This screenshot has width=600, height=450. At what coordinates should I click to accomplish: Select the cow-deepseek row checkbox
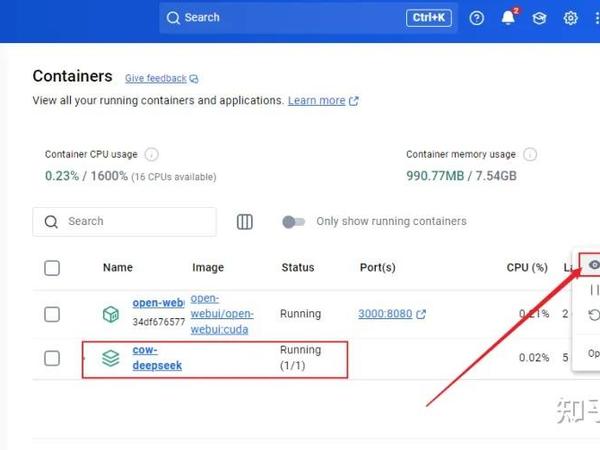[52, 358]
